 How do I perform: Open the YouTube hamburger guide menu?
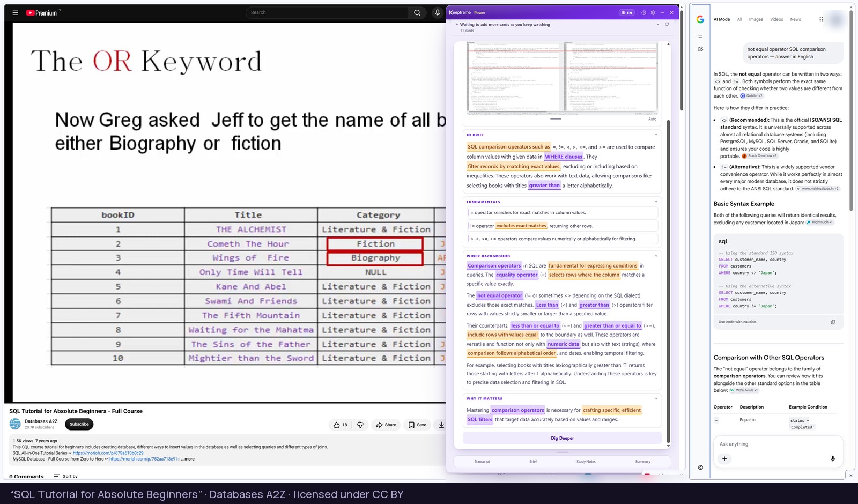point(15,12)
